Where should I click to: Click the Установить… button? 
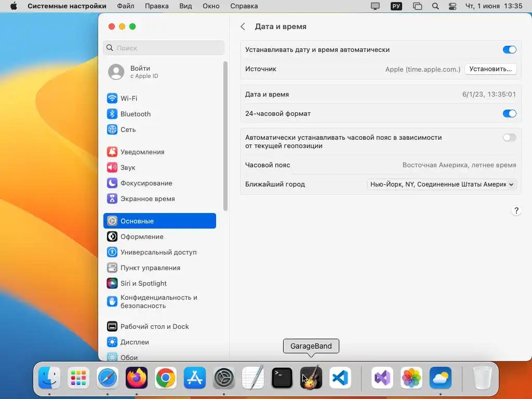point(490,69)
